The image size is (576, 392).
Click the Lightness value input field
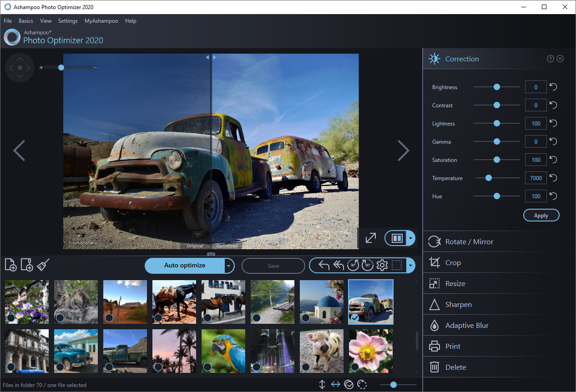536,123
